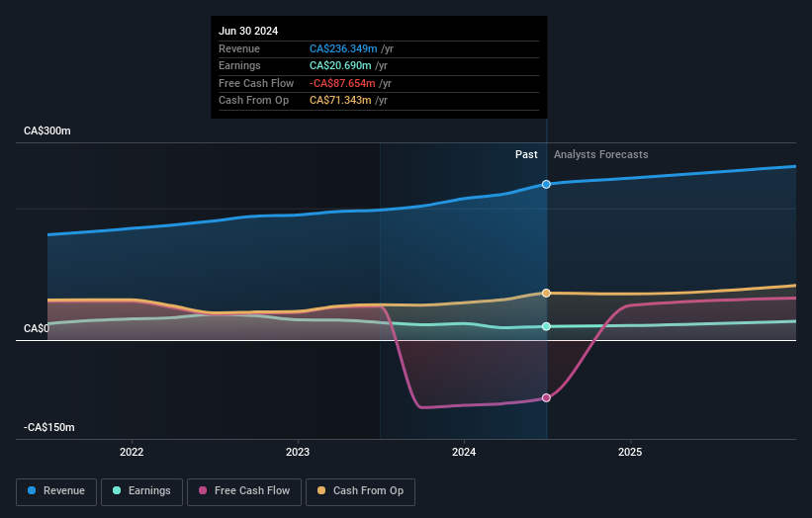This screenshot has width=812, height=518.
Task: Click the CA$71.343m cash from op value
Action: pos(340,101)
